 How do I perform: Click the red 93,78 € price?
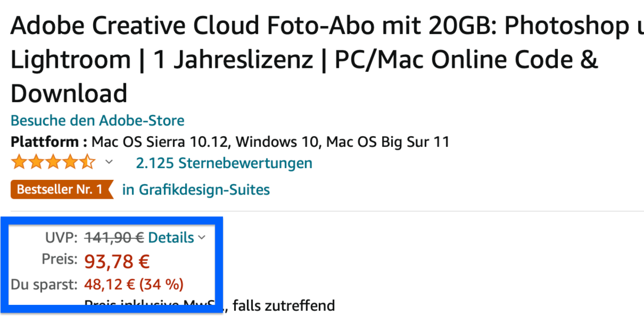(117, 261)
